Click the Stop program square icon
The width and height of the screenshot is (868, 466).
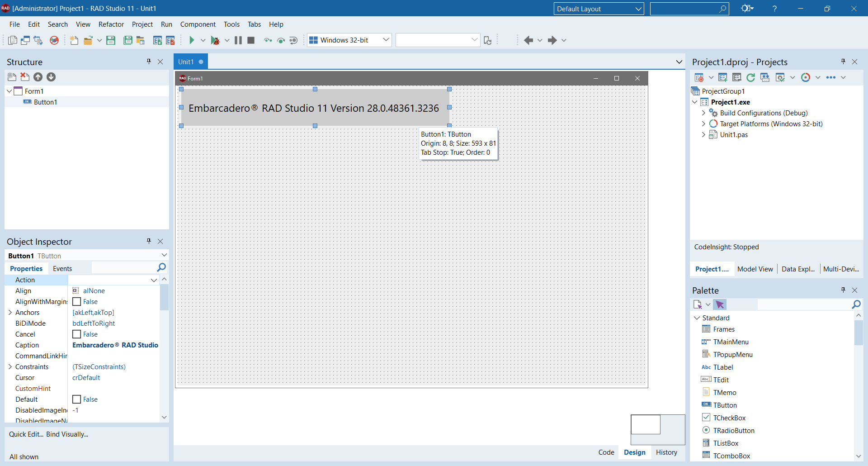pyautogui.click(x=251, y=40)
